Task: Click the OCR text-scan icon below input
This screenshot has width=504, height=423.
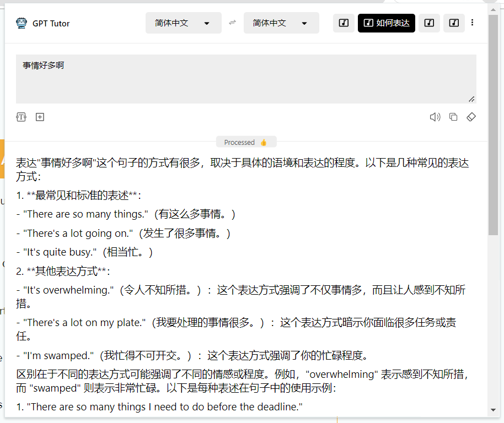Action: [22, 117]
